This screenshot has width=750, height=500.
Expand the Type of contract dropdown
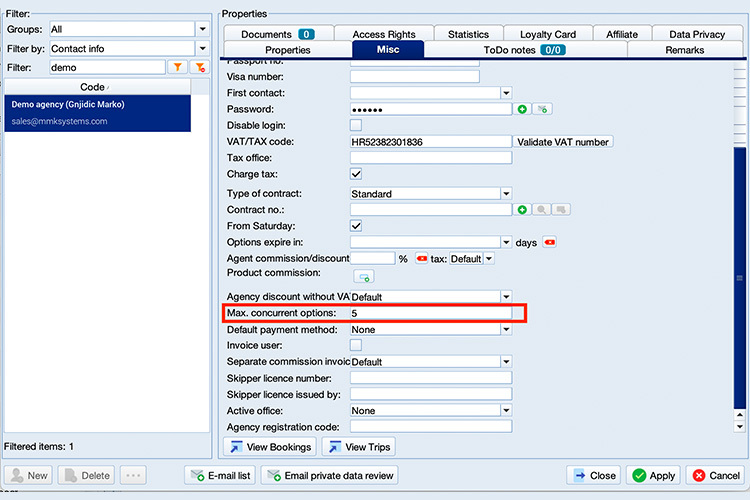coord(506,194)
